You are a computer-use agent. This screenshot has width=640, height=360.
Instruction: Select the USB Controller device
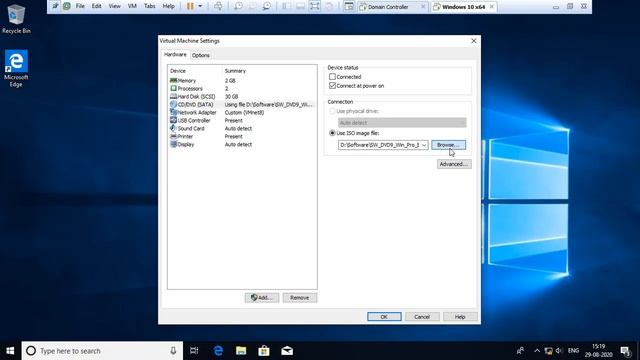coord(242,120)
